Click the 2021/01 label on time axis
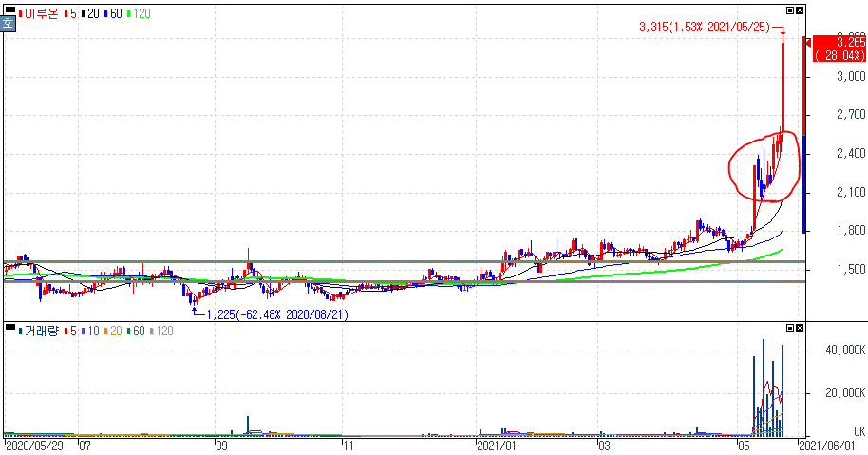The width and height of the screenshot is (868, 455). tap(497, 446)
